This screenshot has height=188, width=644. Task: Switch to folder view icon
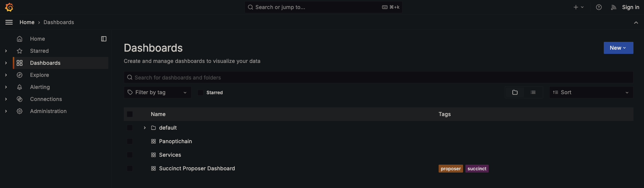click(x=515, y=92)
